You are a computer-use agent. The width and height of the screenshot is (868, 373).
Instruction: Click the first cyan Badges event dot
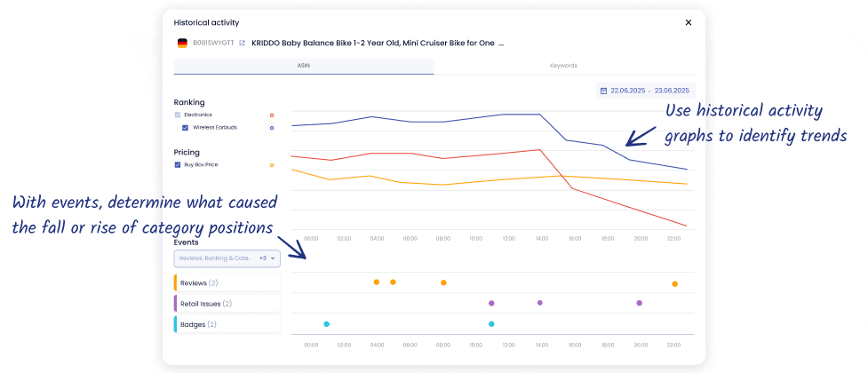click(327, 324)
